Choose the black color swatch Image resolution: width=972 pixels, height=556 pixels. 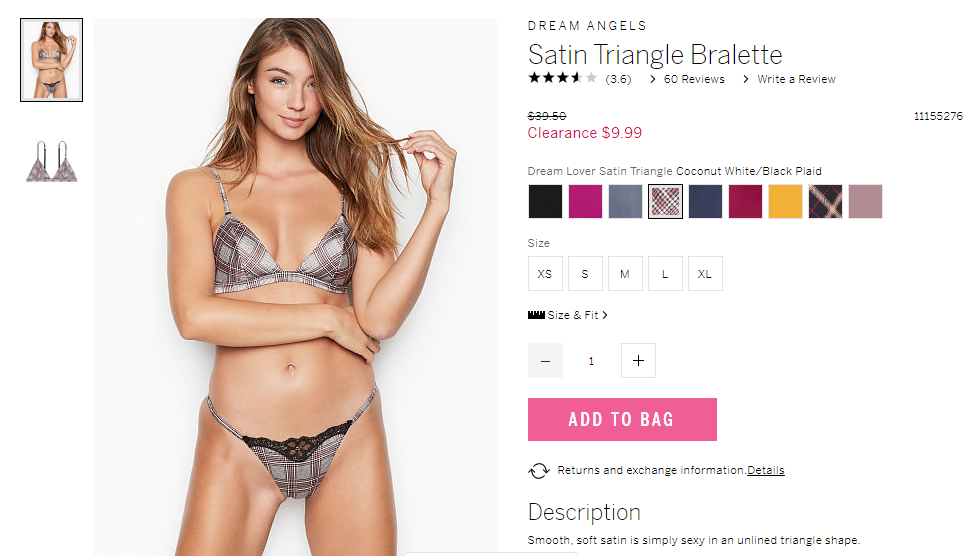click(546, 201)
